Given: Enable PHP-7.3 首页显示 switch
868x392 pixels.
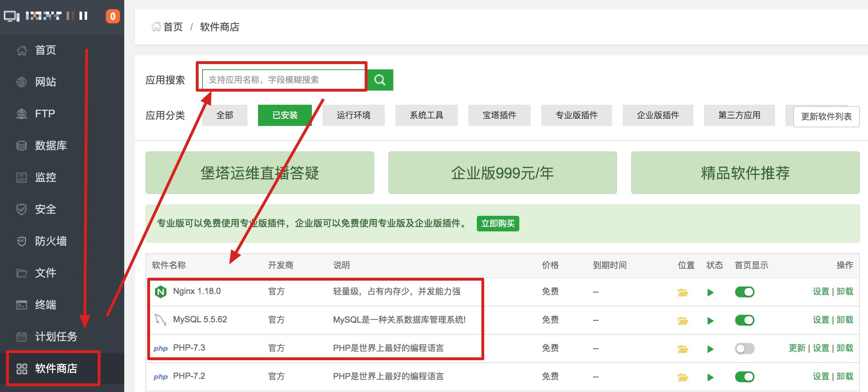Looking at the screenshot, I should pos(745,348).
